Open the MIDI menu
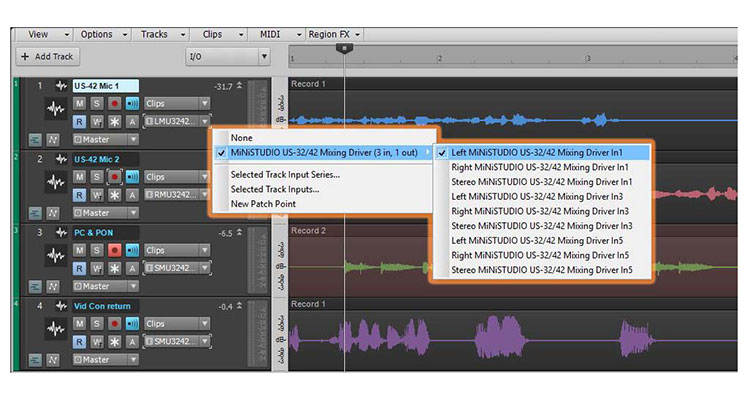 coord(277,34)
